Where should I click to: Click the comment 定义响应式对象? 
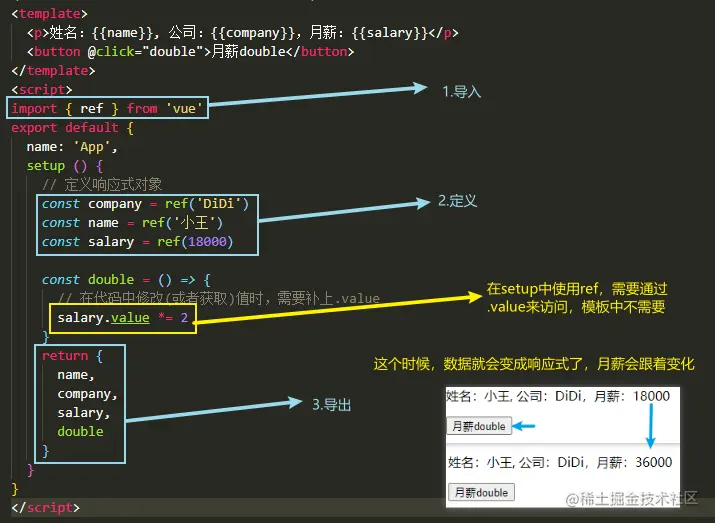102,185
